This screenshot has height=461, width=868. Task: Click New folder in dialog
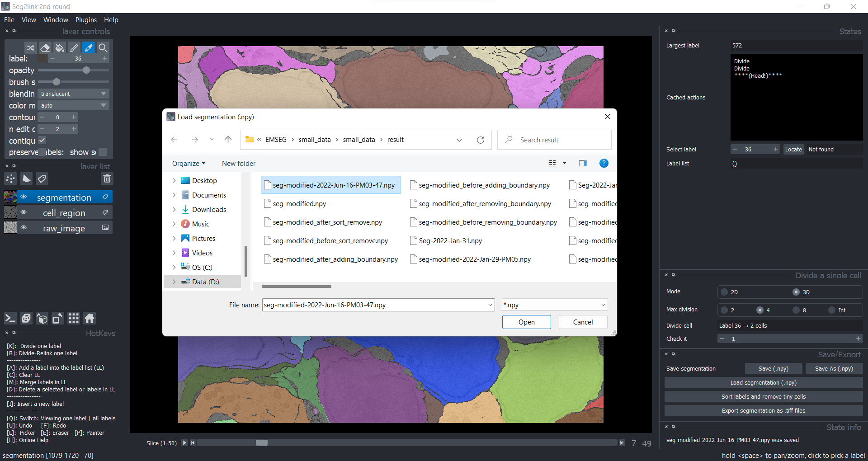[x=239, y=163]
